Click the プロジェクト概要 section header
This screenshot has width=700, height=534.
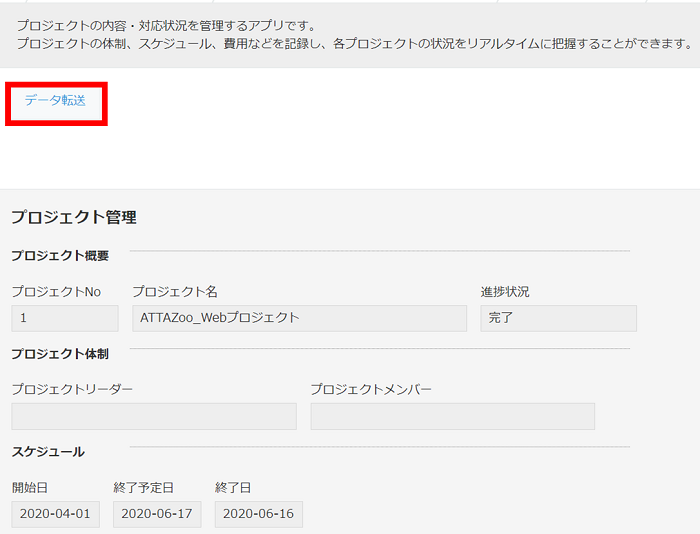[60, 255]
